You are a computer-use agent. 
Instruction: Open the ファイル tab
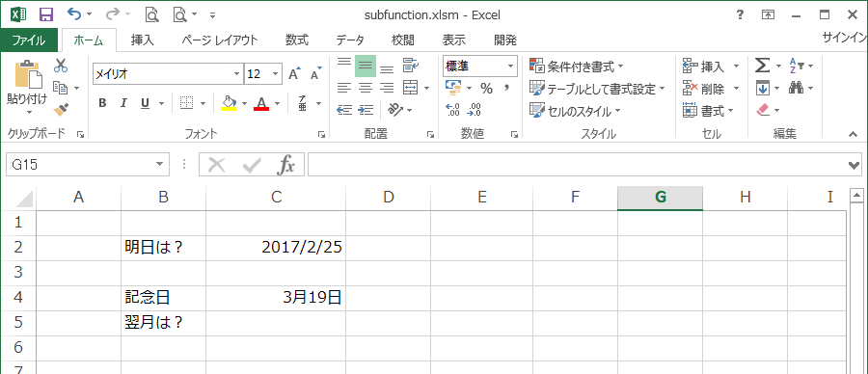pos(29,40)
